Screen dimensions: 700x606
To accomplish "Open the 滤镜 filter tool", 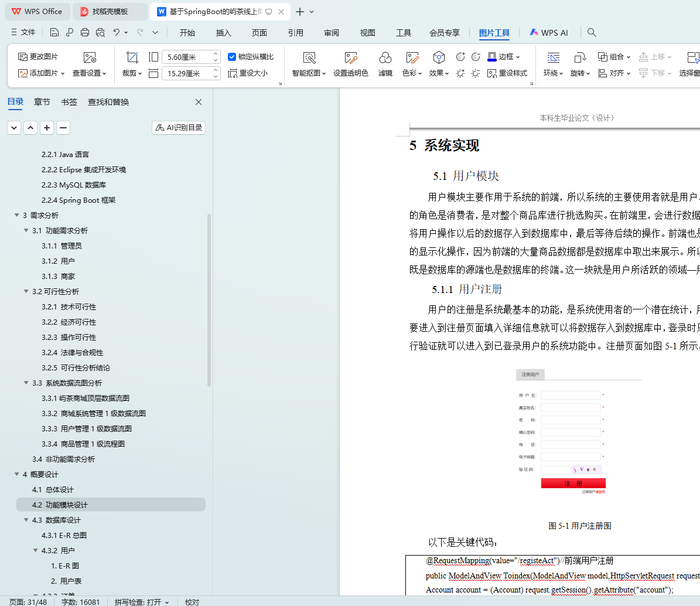I will coord(385,64).
